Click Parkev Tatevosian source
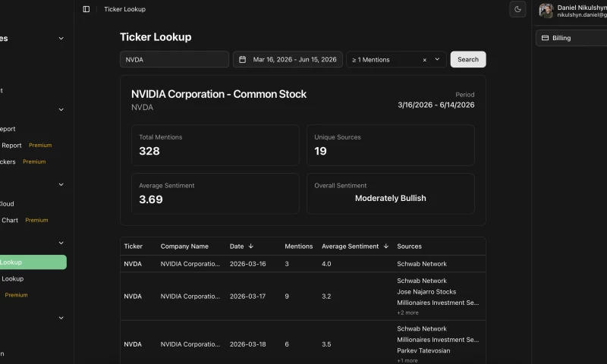The width and height of the screenshot is (607, 364). coord(423,350)
